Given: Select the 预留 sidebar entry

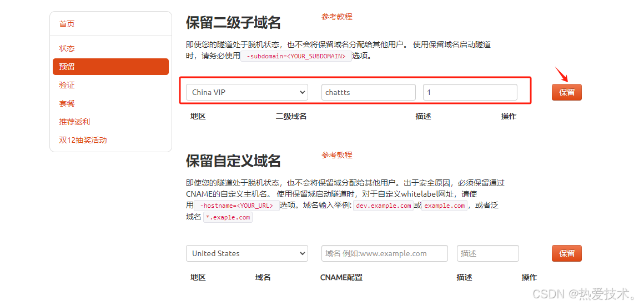Looking at the screenshot, I should (x=110, y=67).
